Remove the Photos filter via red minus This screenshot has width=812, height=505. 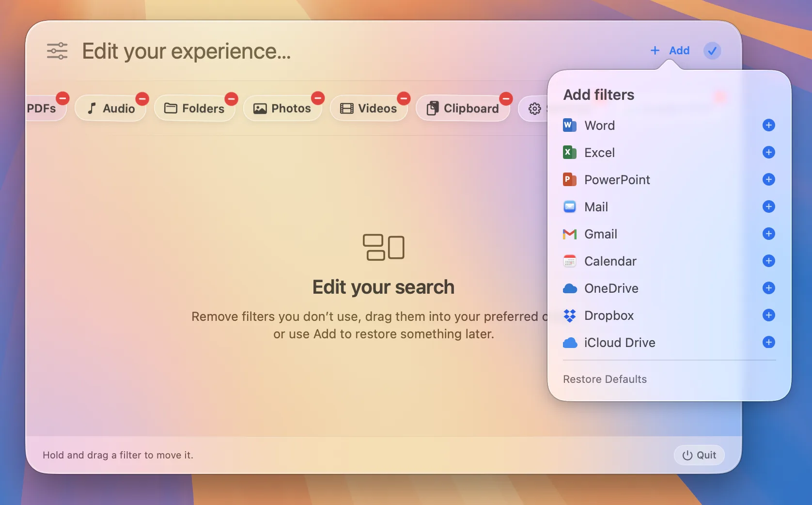click(x=318, y=98)
